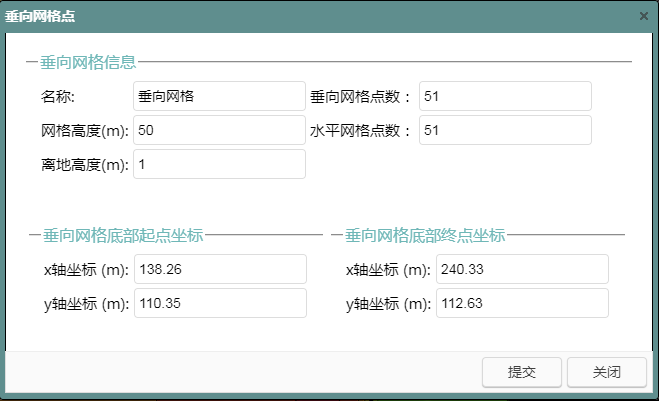The width and height of the screenshot is (659, 401).
Task: Click the 垂向网格信息 section heading
Action: click(88, 62)
